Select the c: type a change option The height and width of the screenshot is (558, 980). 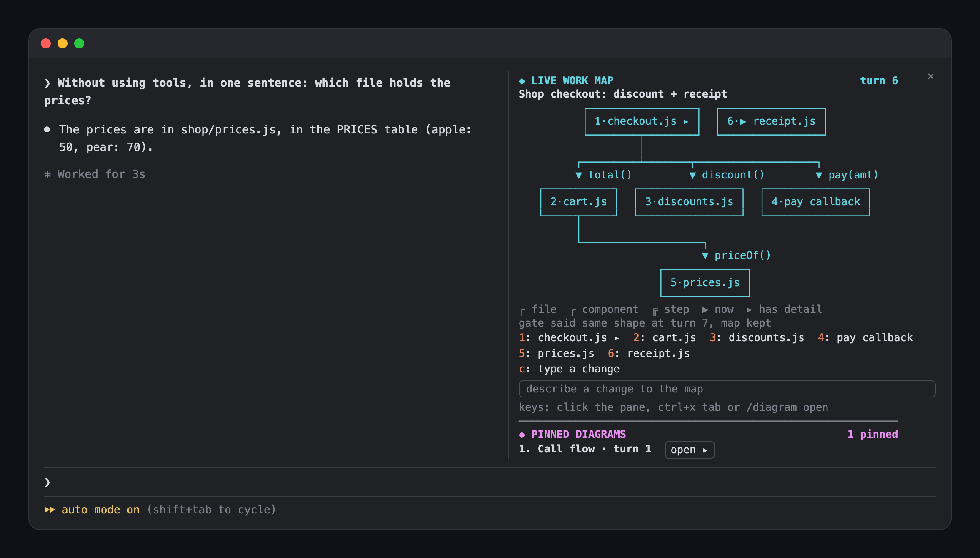point(569,369)
